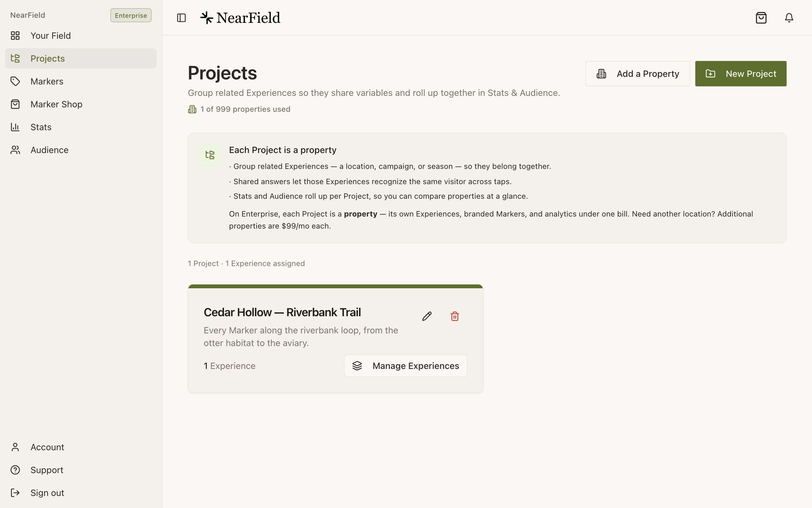Delete Cedar Hollow project with trash icon
Image resolution: width=812 pixels, height=508 pixels.
click(x=455, y=316)
